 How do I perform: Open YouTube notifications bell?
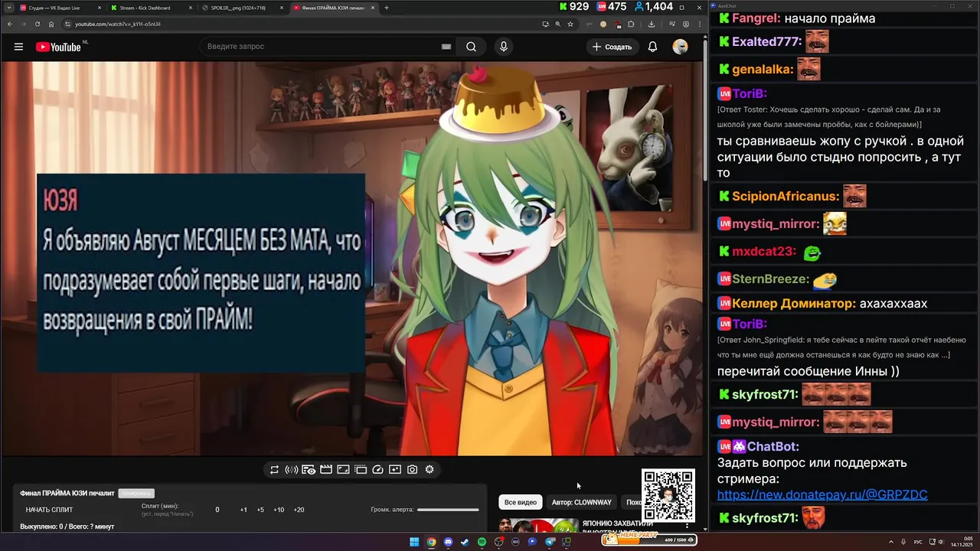click(652, 47)
